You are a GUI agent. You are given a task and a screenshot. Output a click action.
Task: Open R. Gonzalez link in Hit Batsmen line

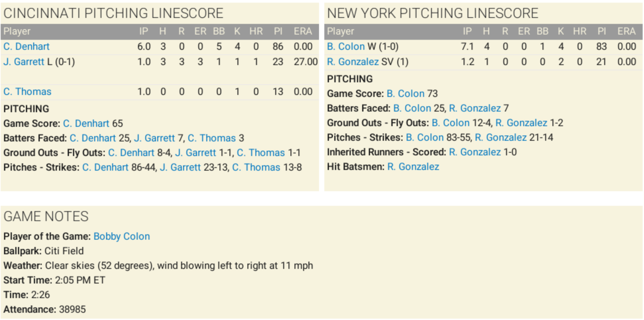[x=413, y=167]
